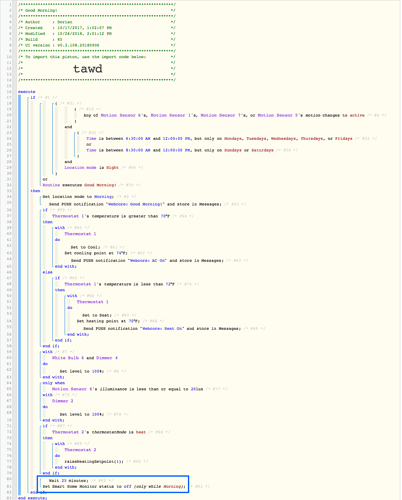This screenshot has height=500, width=402.
Task: Select 'raiseHeatingSetpoint(1)' action line
Action: (x=94, y=462)
